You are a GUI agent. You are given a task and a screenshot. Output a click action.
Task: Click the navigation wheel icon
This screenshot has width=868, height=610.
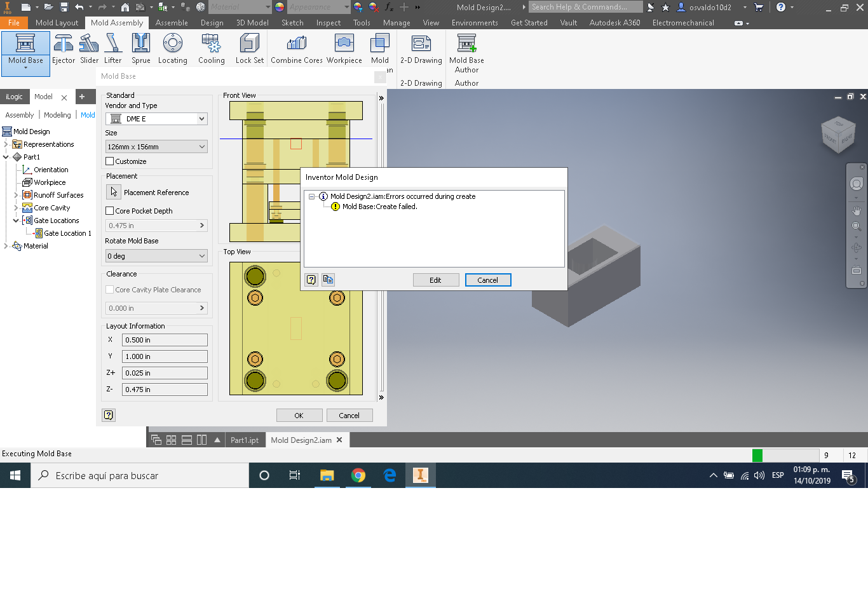[857, 184]
